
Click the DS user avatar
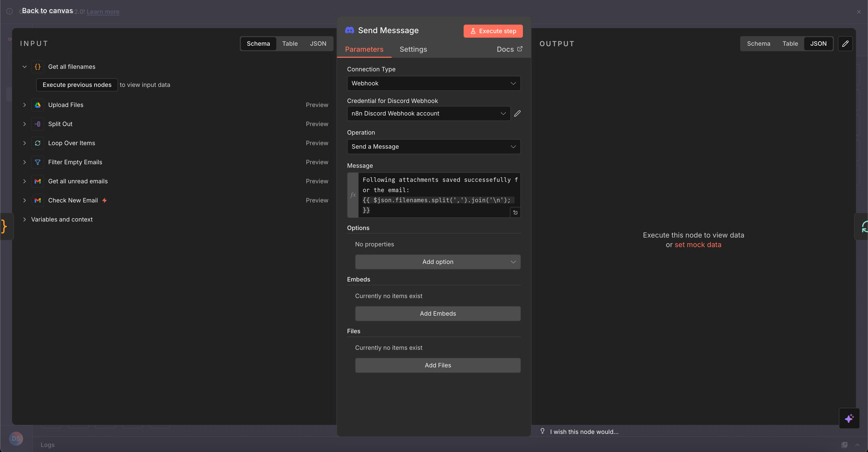(16, 438)
